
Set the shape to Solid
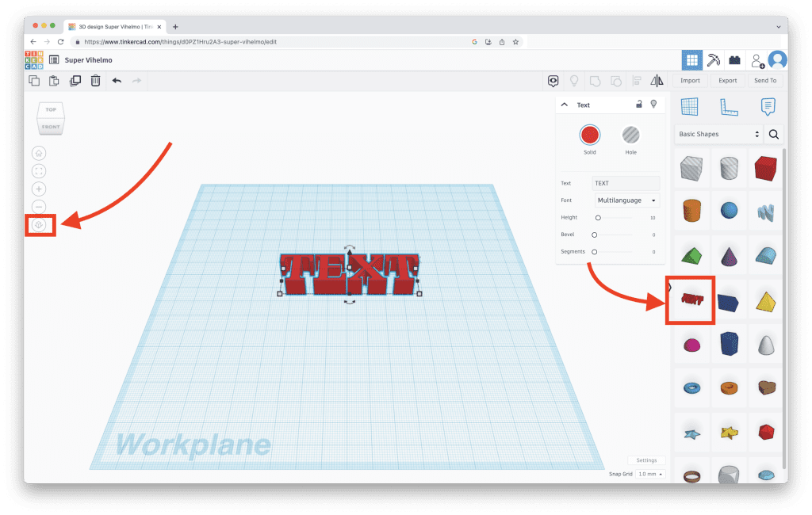coord(589,135)
